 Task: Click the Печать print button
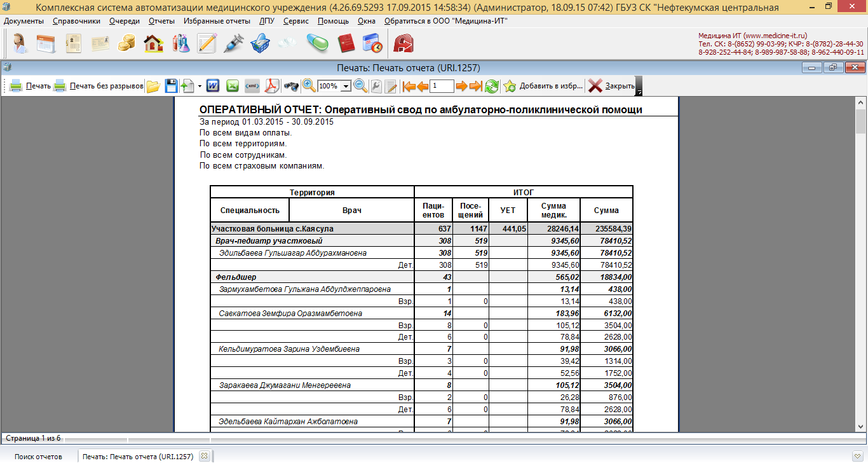coord(30,86)
